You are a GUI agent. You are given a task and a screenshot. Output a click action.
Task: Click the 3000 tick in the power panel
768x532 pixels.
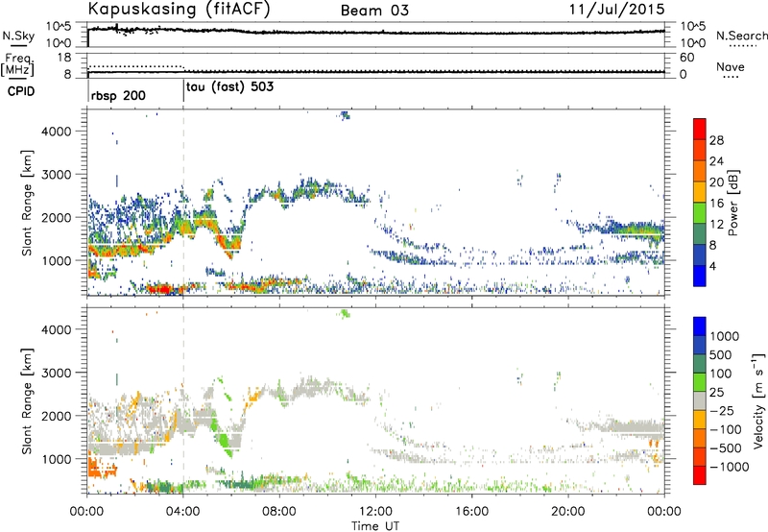click(57, 175)
